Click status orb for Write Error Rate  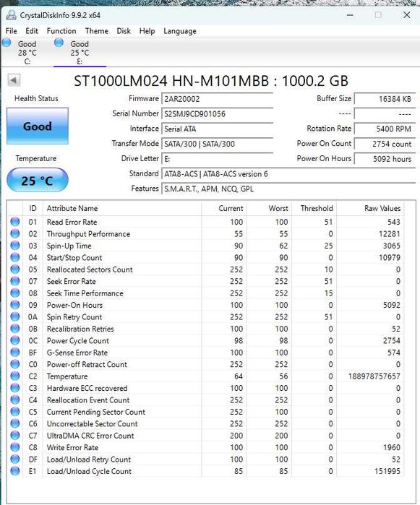pos(15,447)
